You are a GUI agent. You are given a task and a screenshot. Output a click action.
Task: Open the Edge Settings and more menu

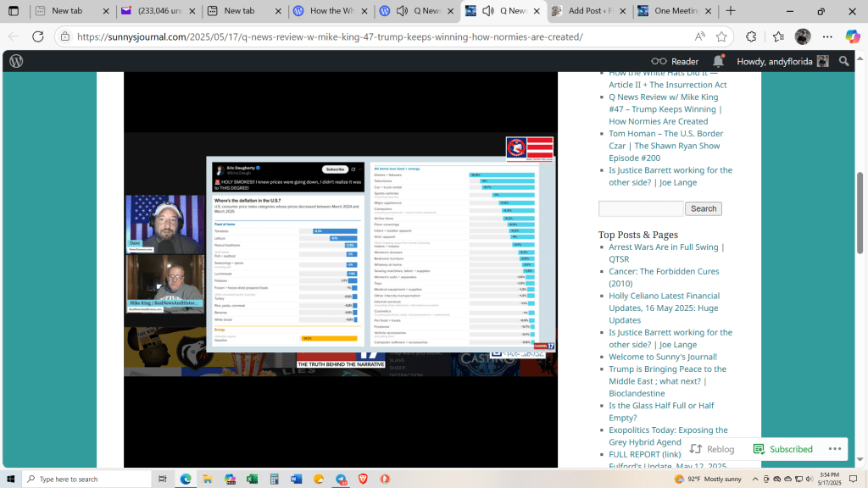pyautogui.click(x=828, y=36)
